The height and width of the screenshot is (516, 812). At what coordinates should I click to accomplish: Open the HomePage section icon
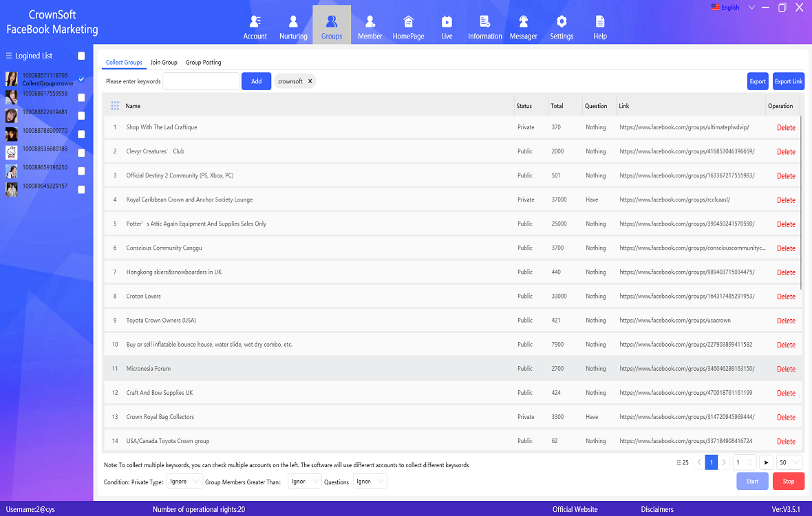click(408, 21)
